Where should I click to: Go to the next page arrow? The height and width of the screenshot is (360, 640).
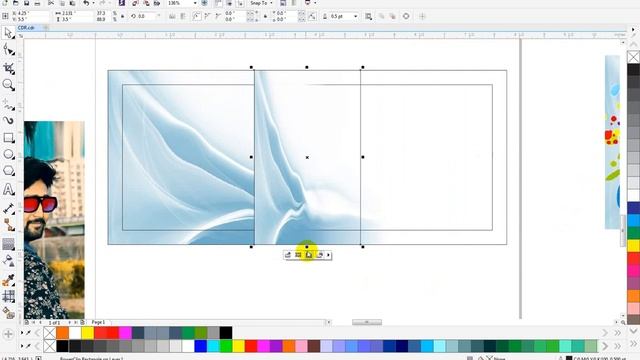(x=69, y=322)
